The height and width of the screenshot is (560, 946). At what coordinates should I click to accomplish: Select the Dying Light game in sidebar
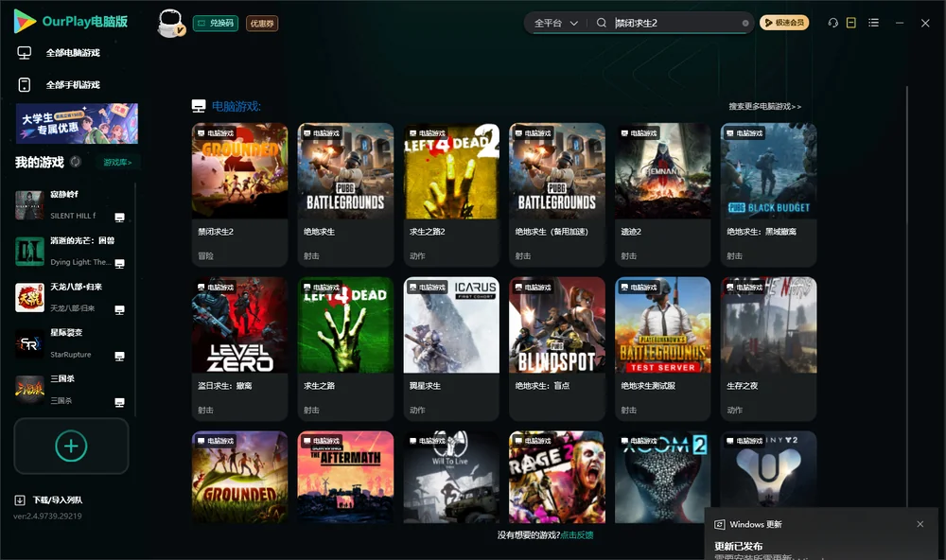71,251
